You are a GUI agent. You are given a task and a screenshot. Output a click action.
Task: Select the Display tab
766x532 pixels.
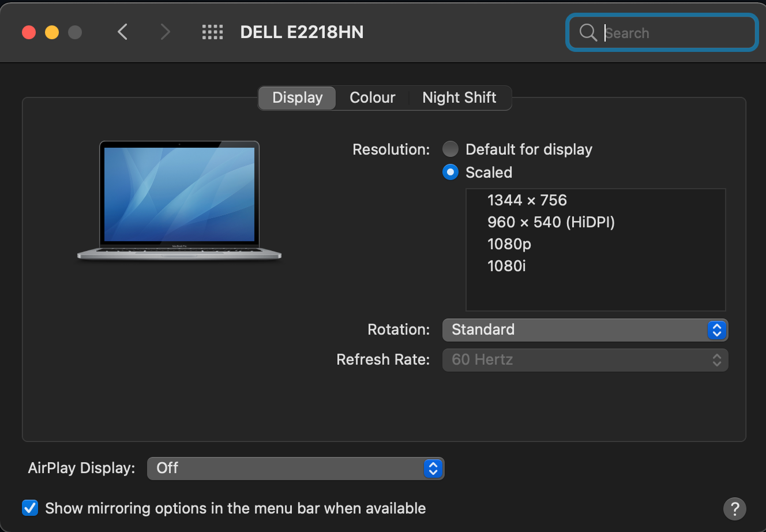tap(296, 98)
